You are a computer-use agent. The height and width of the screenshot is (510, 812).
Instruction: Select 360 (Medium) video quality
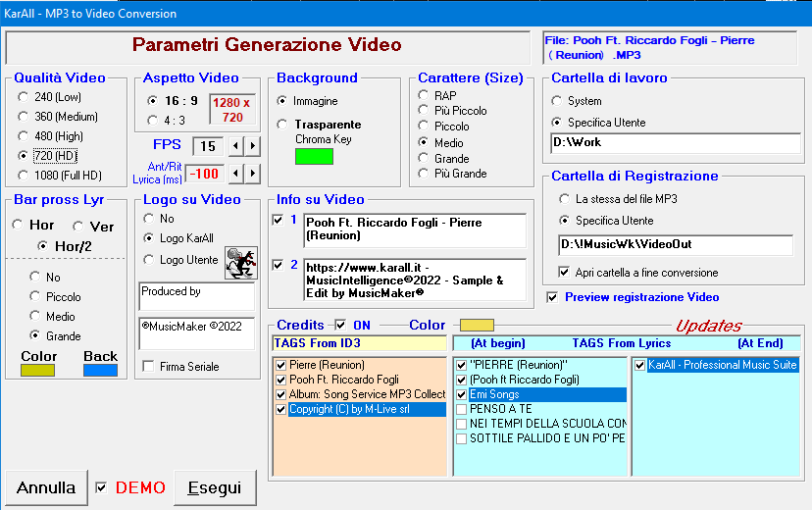(23, 117)
